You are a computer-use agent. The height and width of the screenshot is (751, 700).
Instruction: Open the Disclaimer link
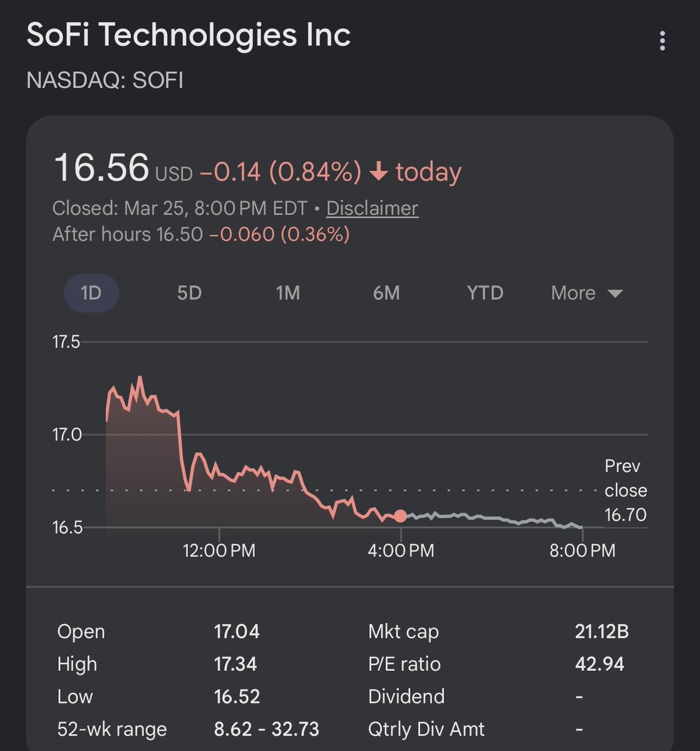click(x=372, y=208)
